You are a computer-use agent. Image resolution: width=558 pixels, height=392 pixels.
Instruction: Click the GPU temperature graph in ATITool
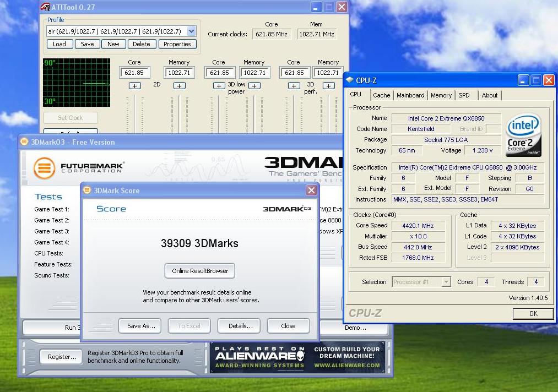[x=77, y=83]
